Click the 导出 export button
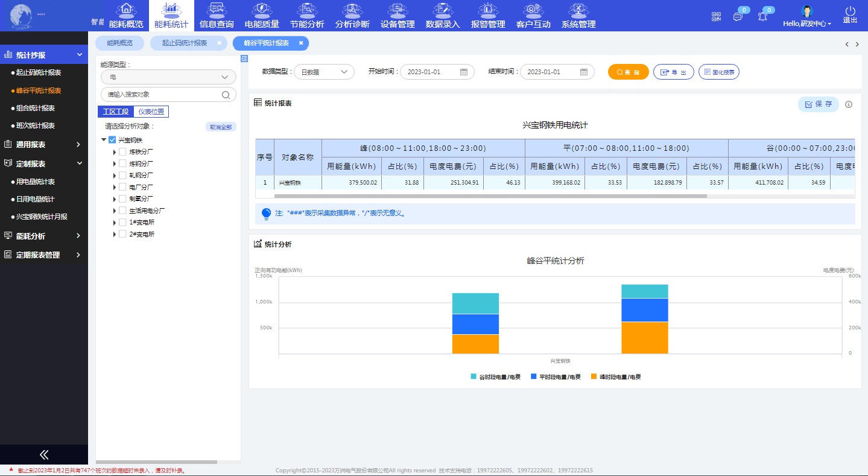The height and width of the screenshot is (476, 868). pyautogui.click(x=673, y=72)
